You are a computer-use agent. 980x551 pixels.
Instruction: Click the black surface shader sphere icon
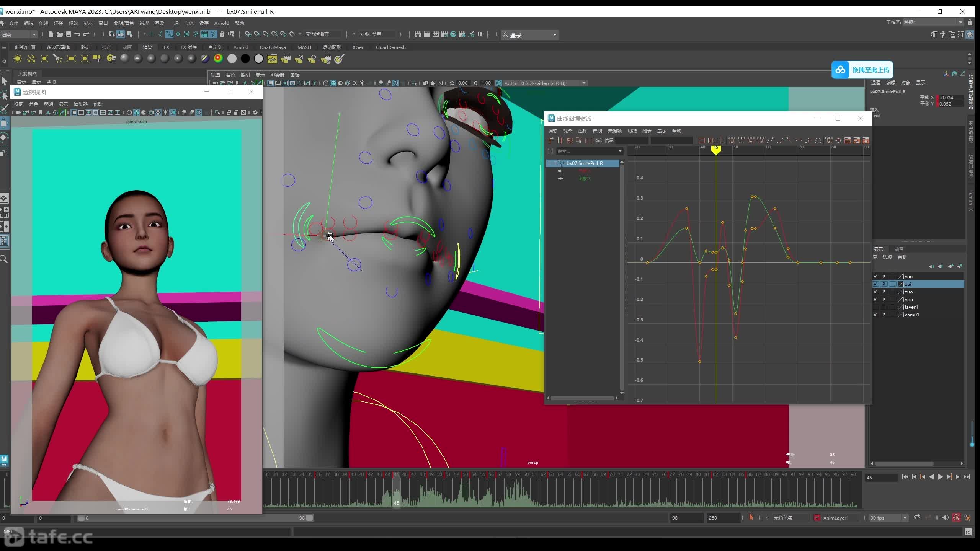click(245, 59)
